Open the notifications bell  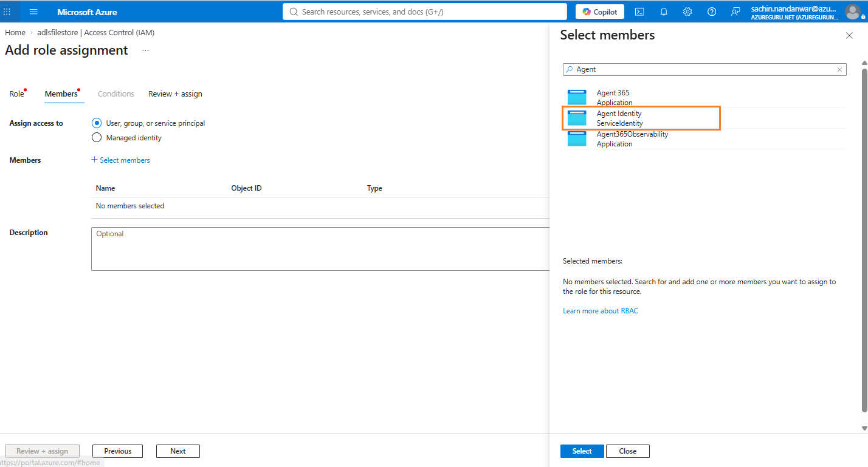tap(664, 12)
